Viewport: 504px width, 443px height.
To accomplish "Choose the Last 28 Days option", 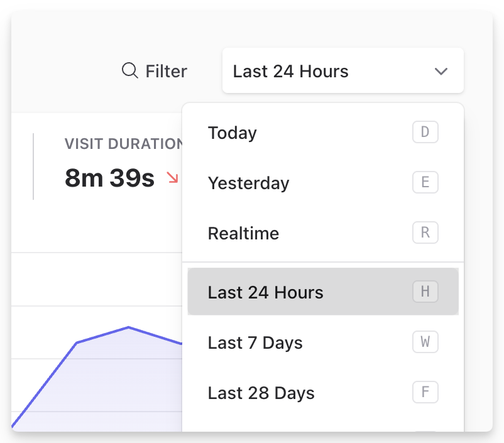I will tap(261, 393).
